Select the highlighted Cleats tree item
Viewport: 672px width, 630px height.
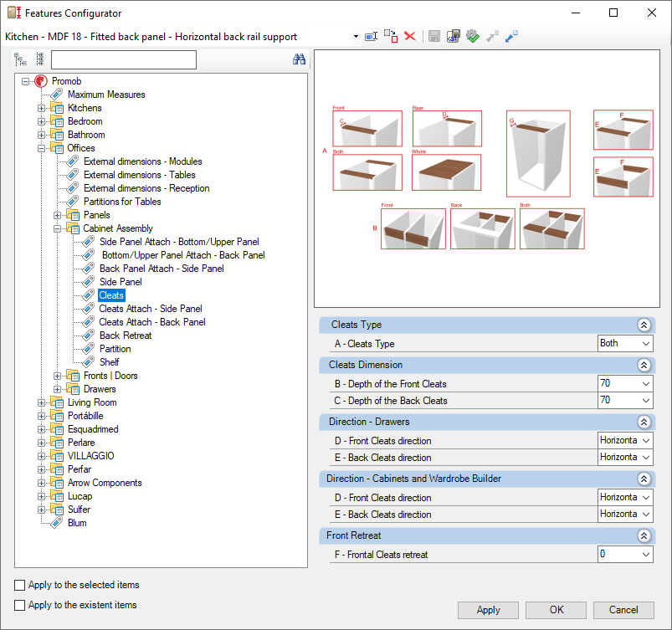111,295
